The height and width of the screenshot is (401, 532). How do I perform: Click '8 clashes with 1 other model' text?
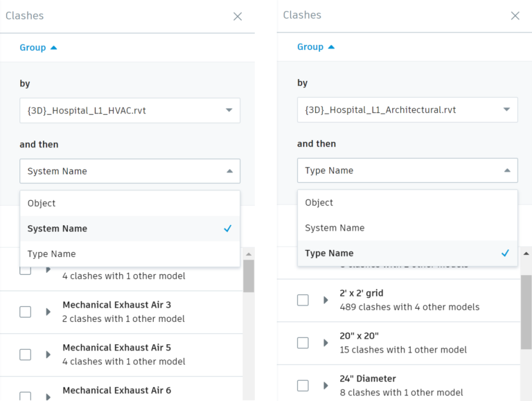click(401, 393)
